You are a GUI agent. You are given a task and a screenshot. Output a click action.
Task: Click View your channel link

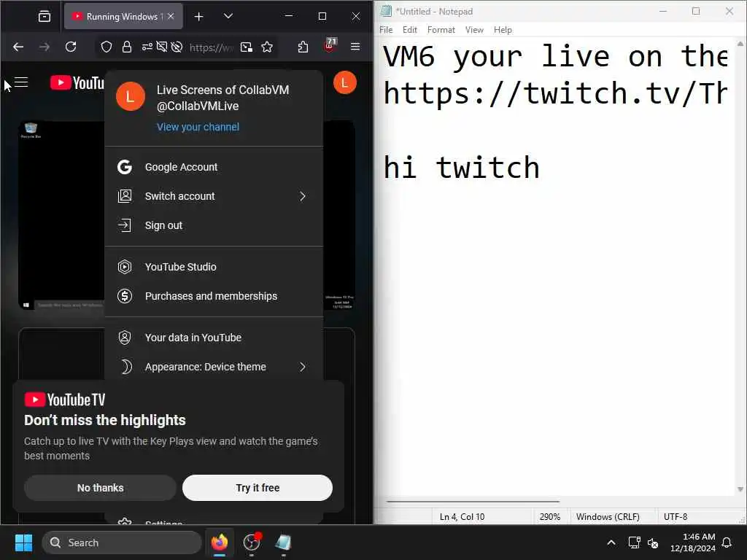(x=198, y=127)
